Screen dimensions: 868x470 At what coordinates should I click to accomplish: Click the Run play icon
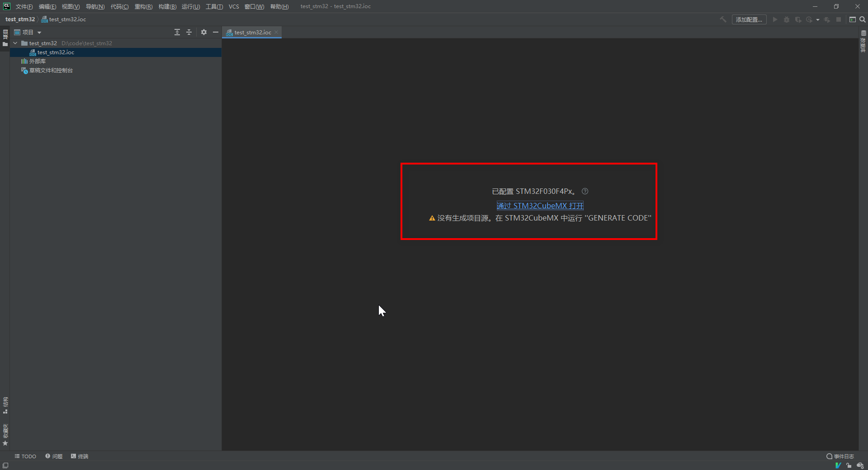775,19
